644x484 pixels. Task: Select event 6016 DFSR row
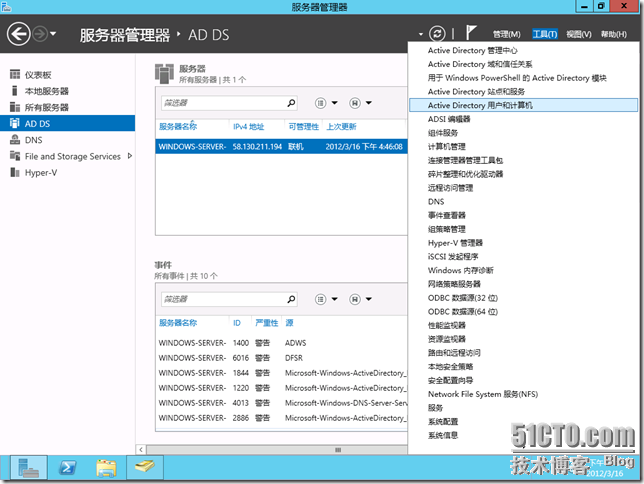(x=281, y=358)
